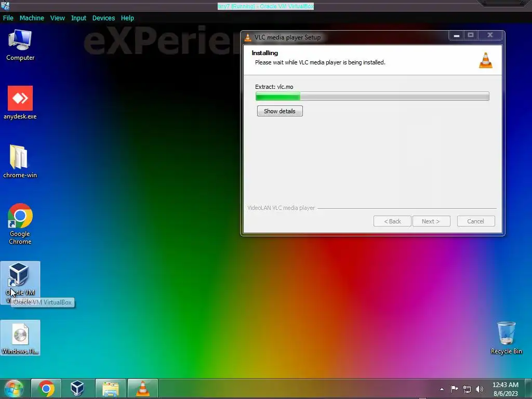This screenshot has width=532, height=399.
Task: Open the network tray icon
Action: point(467,389)
